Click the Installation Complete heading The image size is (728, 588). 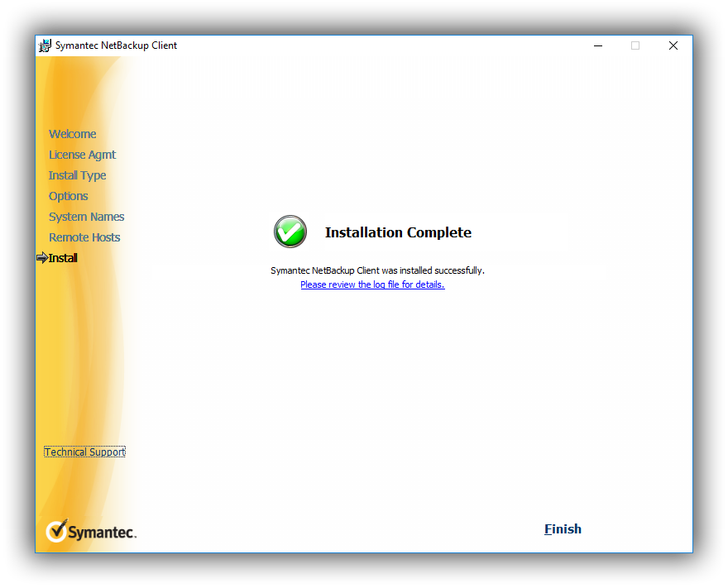(x=398, y=232)
